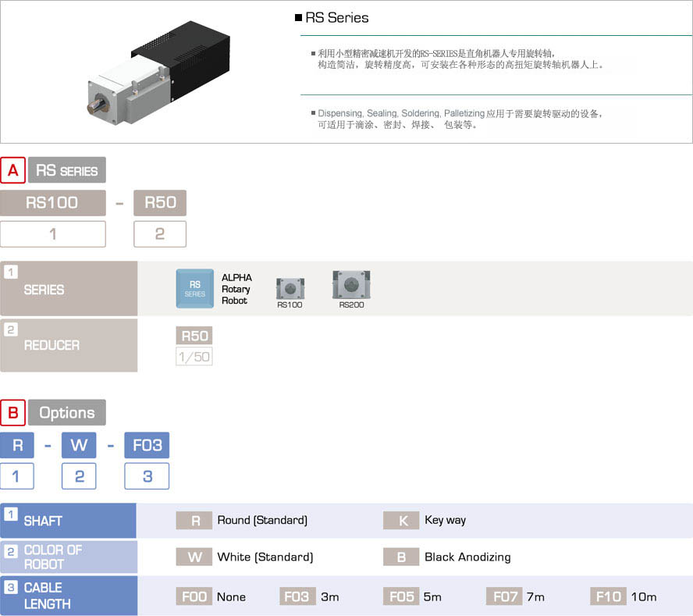Click option index box 3 under F03
This screenshot has width=693, height=616.
[147, 476]
